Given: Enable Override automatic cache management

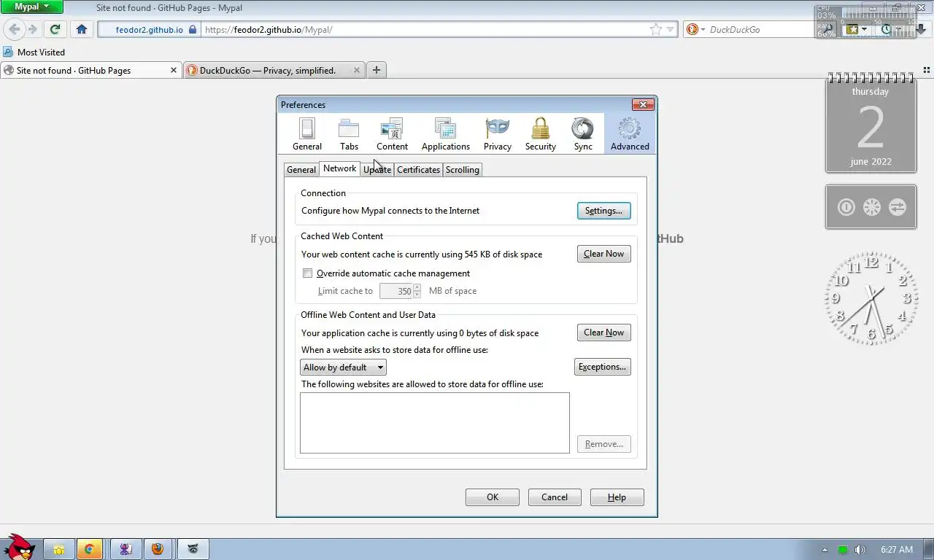Looking at the screenshot, I should point(308,273).
